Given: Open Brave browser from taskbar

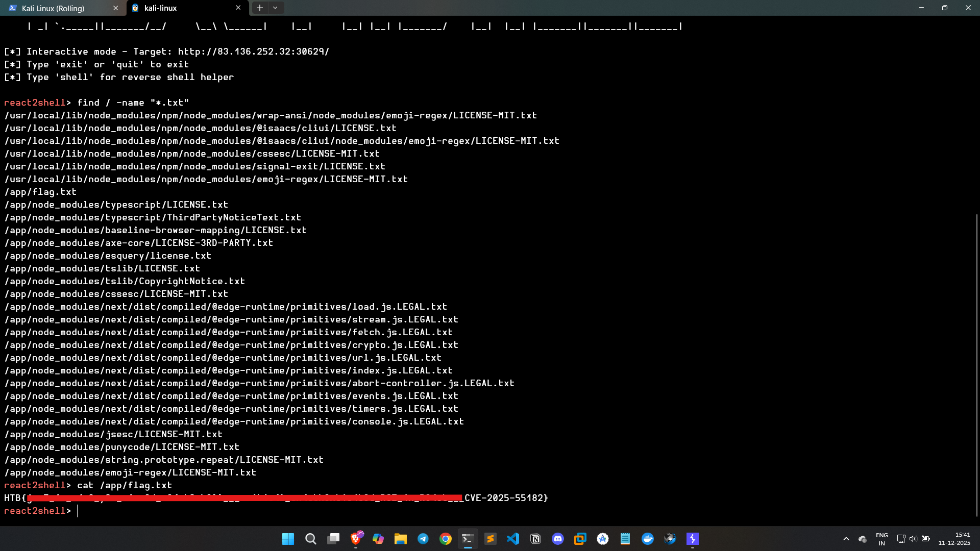Looking at the screenshot, I should [356, 539].
